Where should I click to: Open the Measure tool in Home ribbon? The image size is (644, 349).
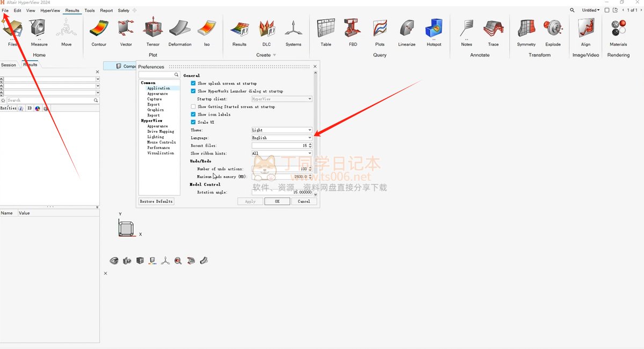pyautogui.click(x=39, y=32)
